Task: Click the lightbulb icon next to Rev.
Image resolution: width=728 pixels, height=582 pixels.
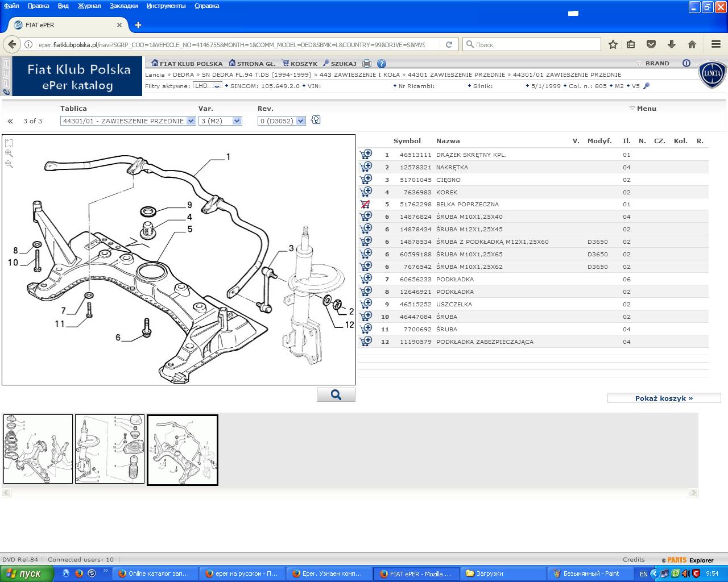Action: (x=316, y=120)
